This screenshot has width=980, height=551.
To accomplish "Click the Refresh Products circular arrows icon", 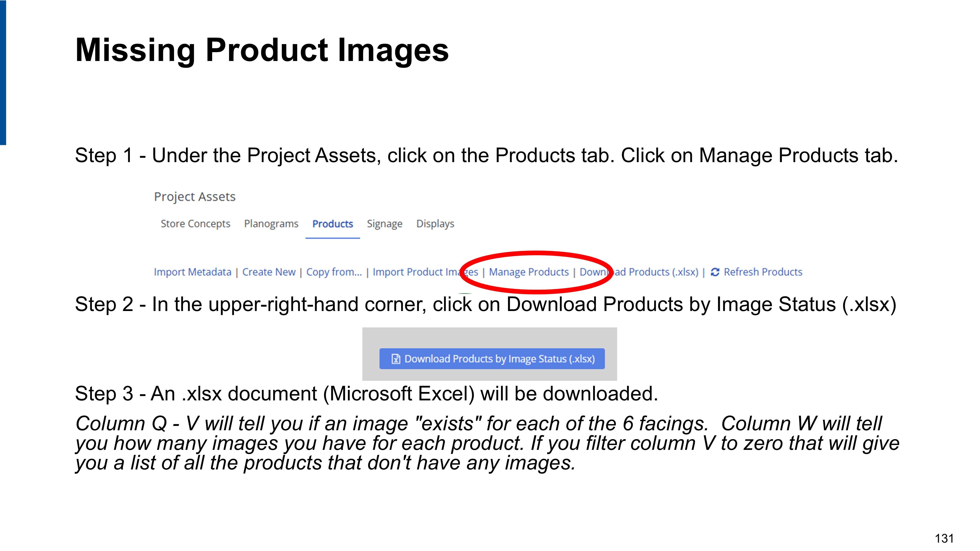I will 715,272.
